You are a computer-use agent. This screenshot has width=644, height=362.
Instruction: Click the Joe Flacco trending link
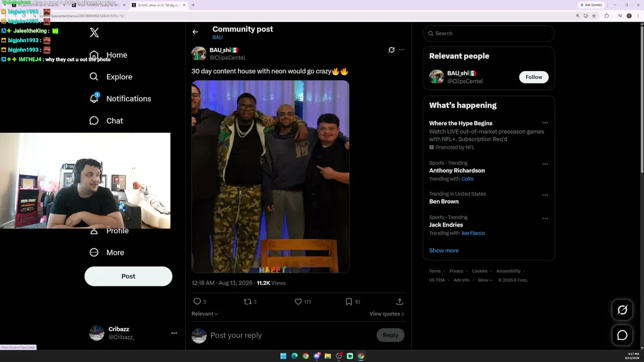[x=473, y=233]
